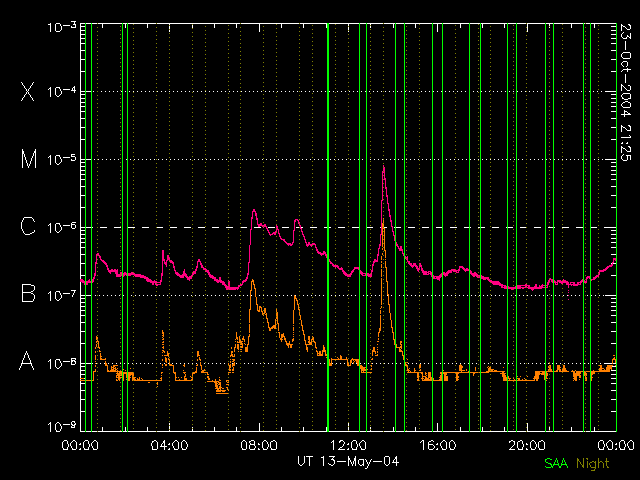640x480 pixels.
Task: Click the X flare class label
Action: click(x=28, y=91)
